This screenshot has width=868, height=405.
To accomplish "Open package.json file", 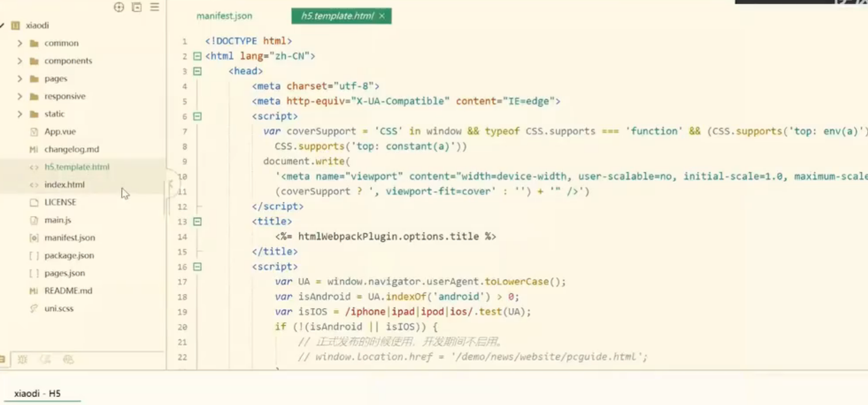I will coord(69,255).
